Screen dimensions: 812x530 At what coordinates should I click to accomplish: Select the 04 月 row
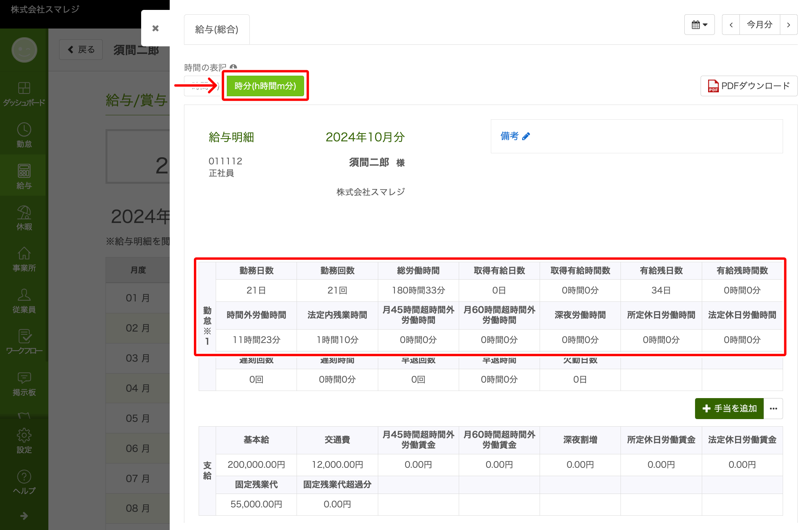click(x=138, y=388)
